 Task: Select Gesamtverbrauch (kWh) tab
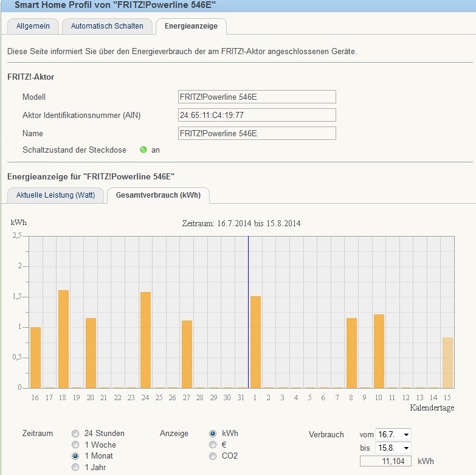(158, 195)
